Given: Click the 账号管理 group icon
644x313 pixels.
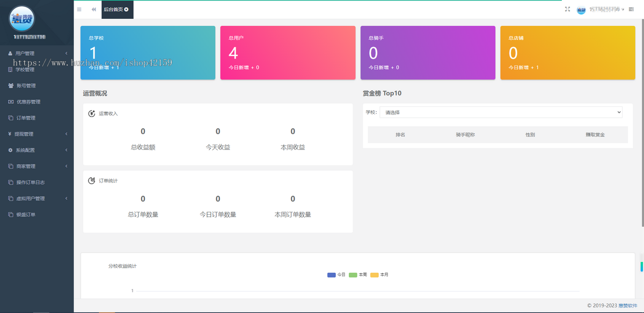Looking at the screenshot, I should [11, 85].
